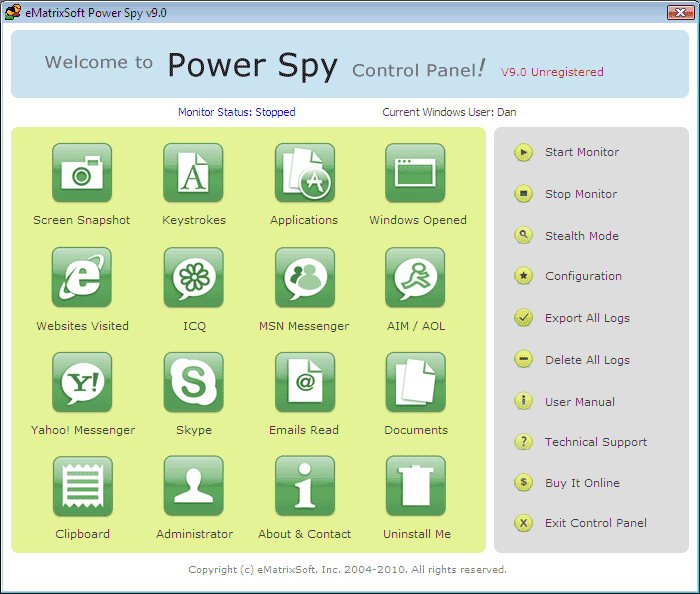View the Emails Read icon

pos(304,382)
